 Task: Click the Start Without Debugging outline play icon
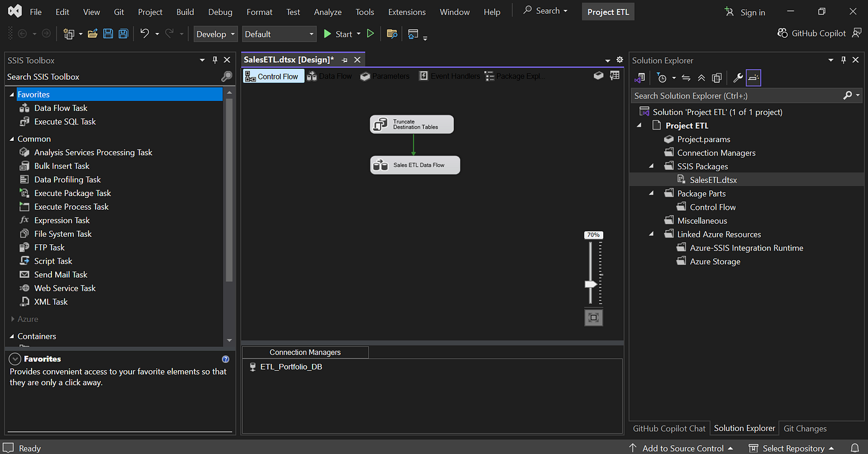(370, 33)
